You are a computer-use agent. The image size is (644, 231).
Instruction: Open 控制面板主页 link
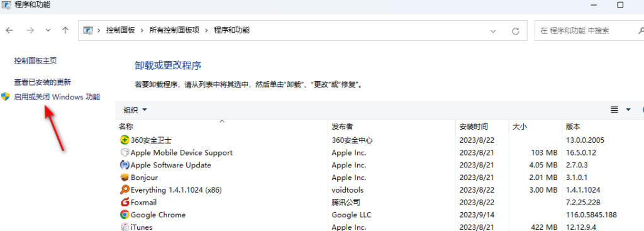click(x=35, y=61)
